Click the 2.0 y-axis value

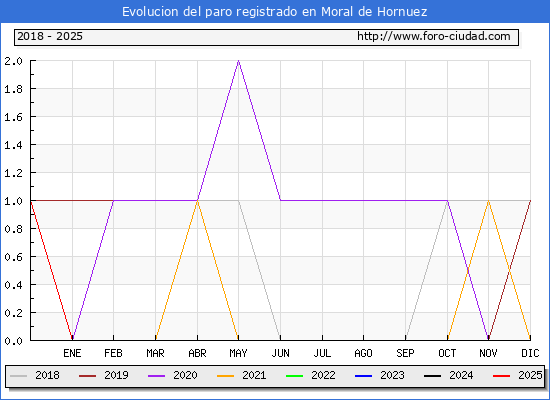13,61
